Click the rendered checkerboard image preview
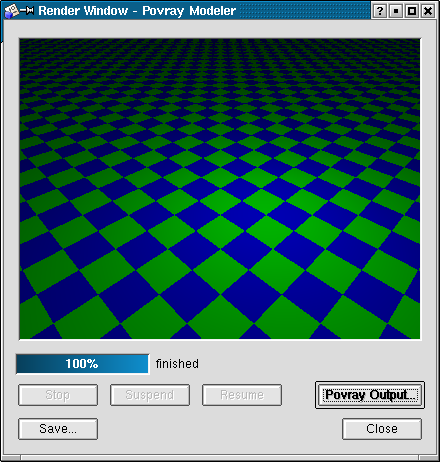Image resolution: width=440 pixels, height=462 pixels. click(x=220, y=189)
